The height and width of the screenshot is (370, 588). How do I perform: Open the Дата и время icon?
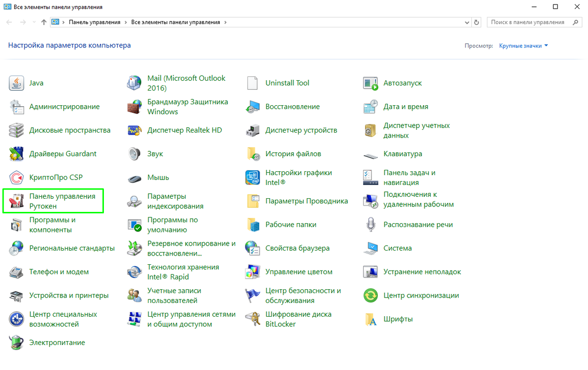(370, 107)
